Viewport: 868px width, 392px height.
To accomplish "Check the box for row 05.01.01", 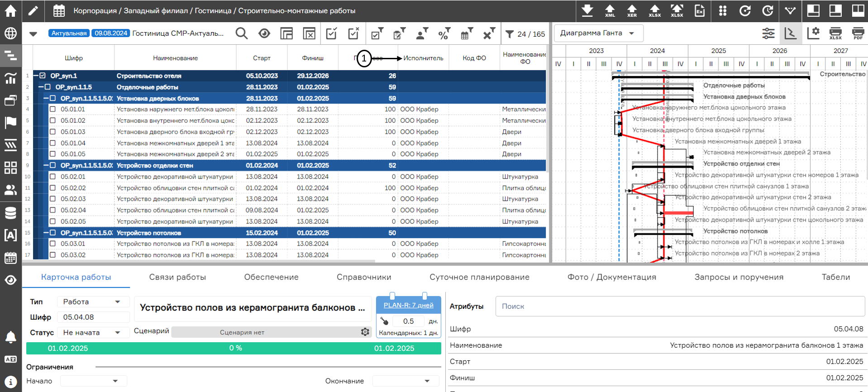I will coord(52,109).
